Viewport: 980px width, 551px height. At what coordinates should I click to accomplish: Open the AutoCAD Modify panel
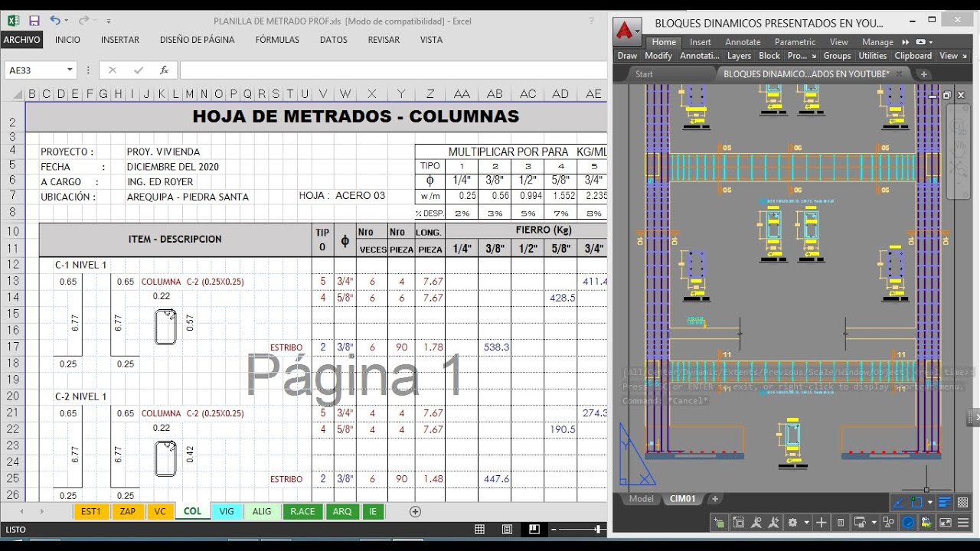click(x=658, y=56)
